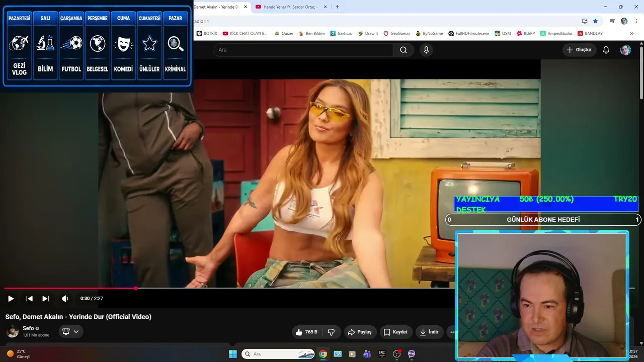Switch to the Demet Akalın - Yerinde Dur tab
This screenshot has height=362, width=644.
(216, 7)
